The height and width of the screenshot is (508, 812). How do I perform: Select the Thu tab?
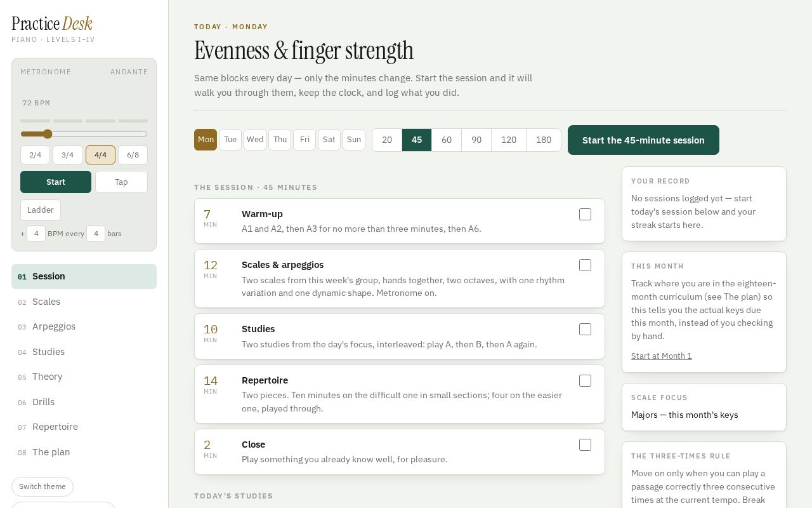(x=280, y=140)
